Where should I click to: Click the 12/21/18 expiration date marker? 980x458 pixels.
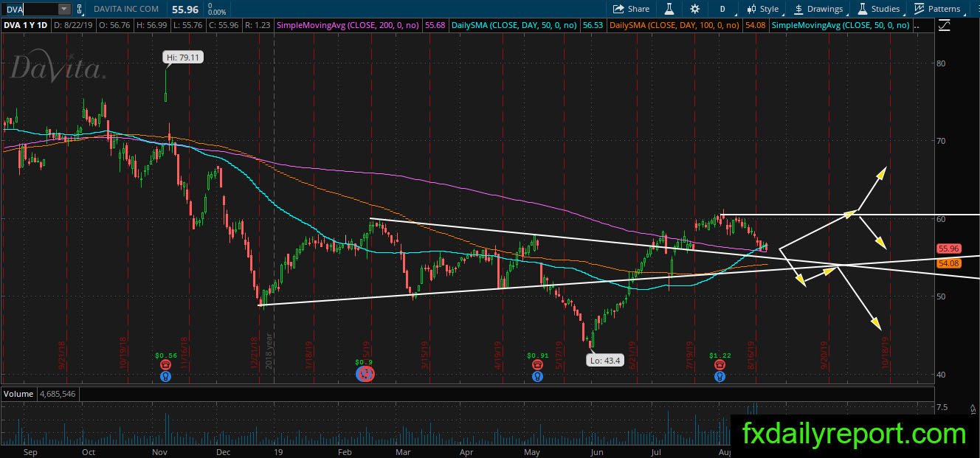pos(254,353)
